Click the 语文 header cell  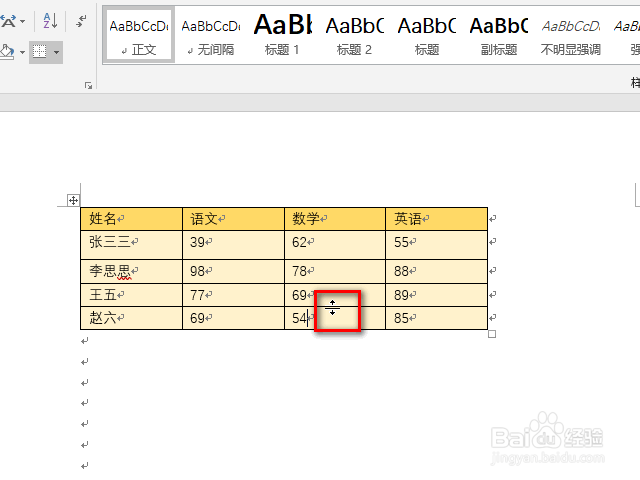[233, 219]
